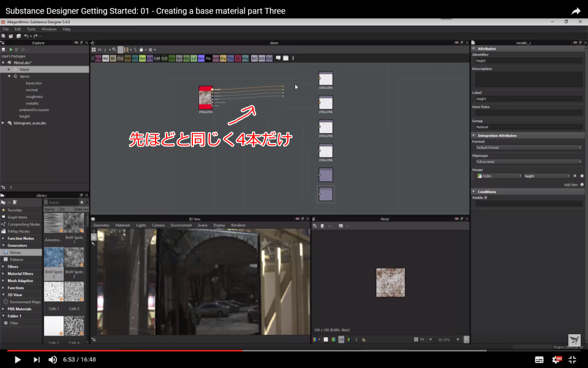The width and height of the screenshot is (588, 368).
Task: Add a comment to the graph
Action: pyautogui.click(x=278, y=58)
